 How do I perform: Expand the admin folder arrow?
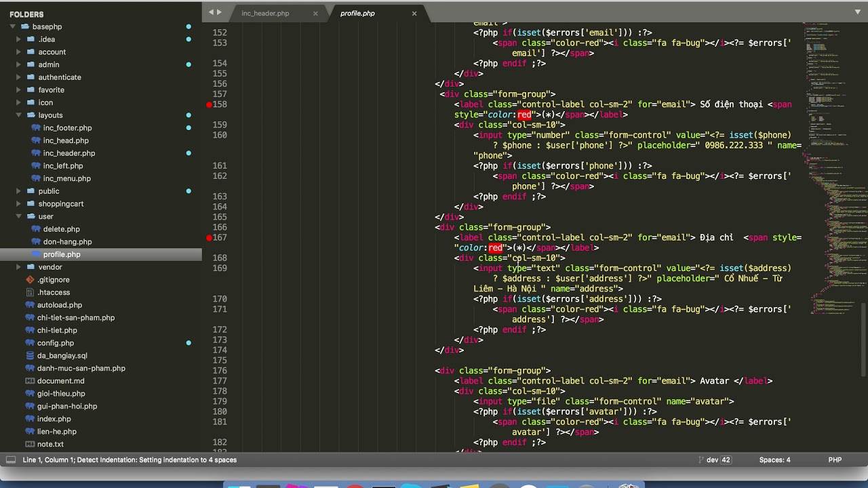coord(19,64)
